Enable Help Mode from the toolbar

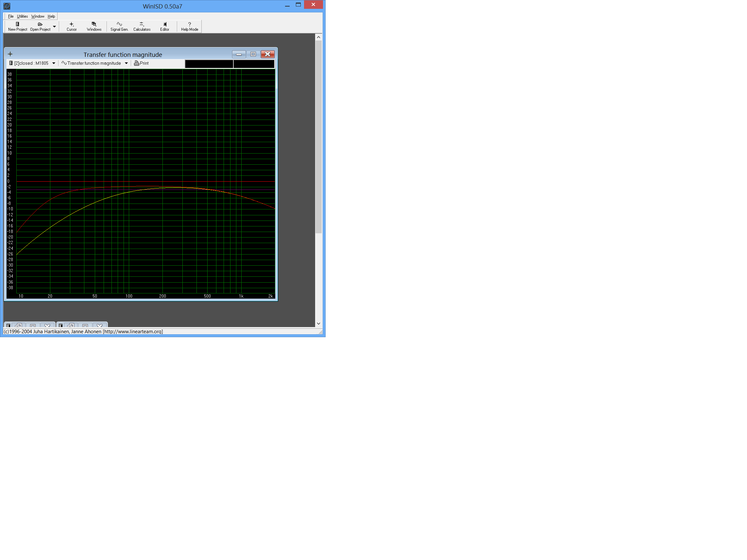(190, 26)
